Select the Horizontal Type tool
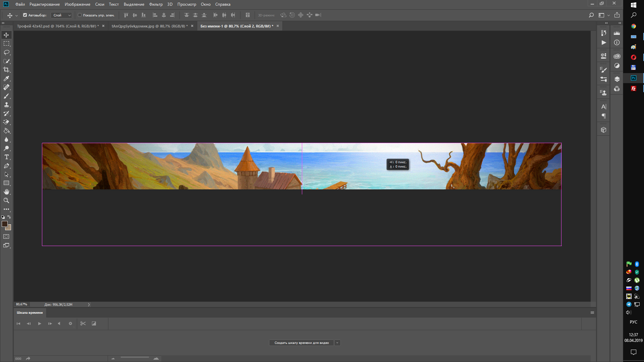The height and width of the screenshot is (362, 644). click(6, 157)
